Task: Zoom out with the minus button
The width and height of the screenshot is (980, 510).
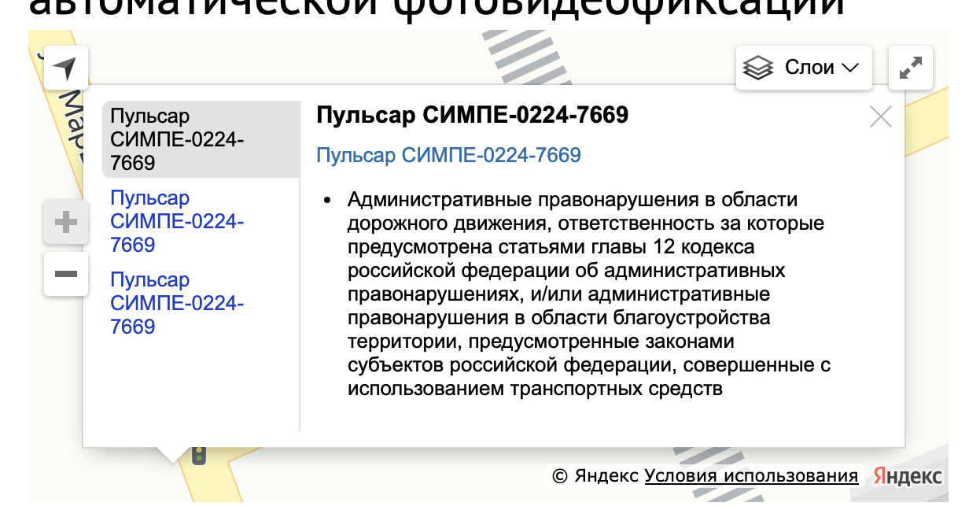Action: tap(66, 274)
